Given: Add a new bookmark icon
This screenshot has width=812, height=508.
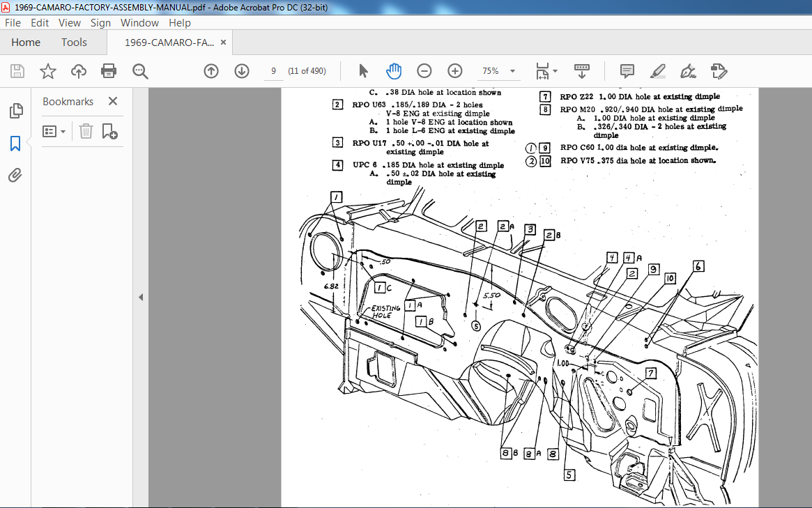Looking at the screenshot, I should pos(109,132).
